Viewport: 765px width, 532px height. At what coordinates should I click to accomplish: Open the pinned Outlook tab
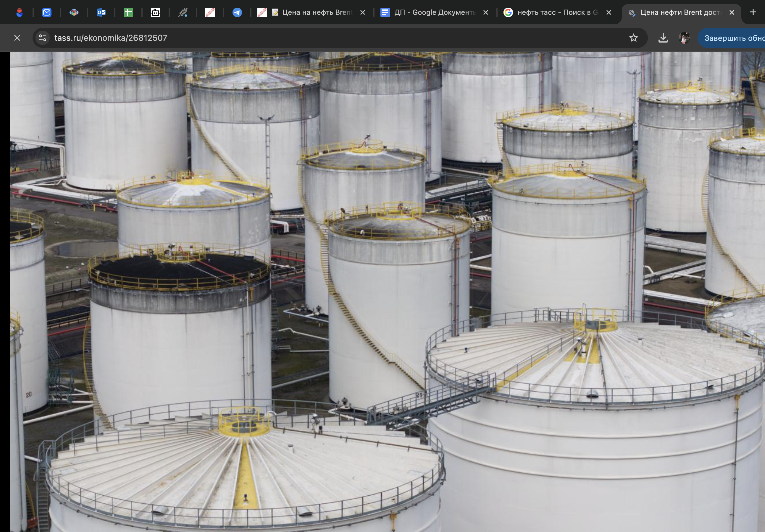(x=101, y=13)
